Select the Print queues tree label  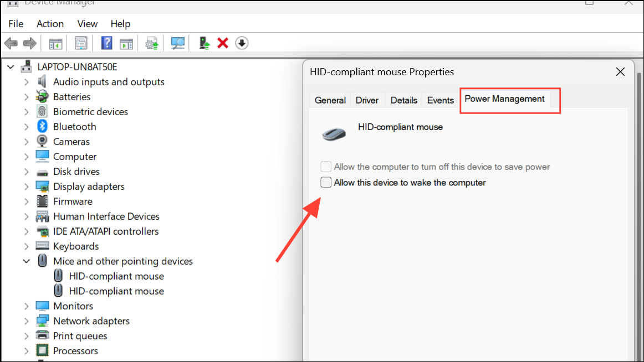(80, 336)
